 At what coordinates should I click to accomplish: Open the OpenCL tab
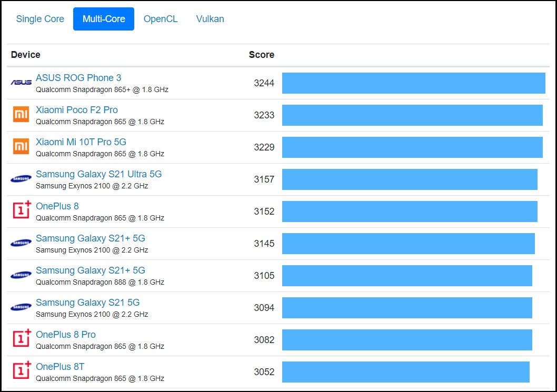pyautogui.click(x=161, y=19)
